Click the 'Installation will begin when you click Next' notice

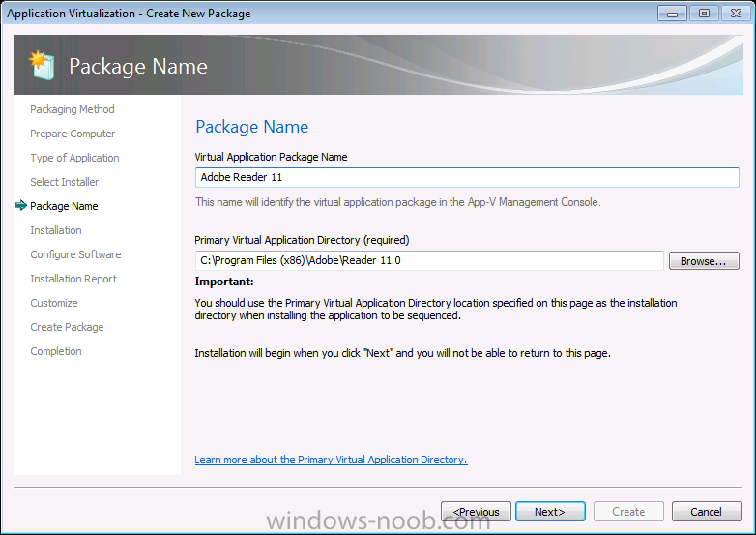(402, 353)
